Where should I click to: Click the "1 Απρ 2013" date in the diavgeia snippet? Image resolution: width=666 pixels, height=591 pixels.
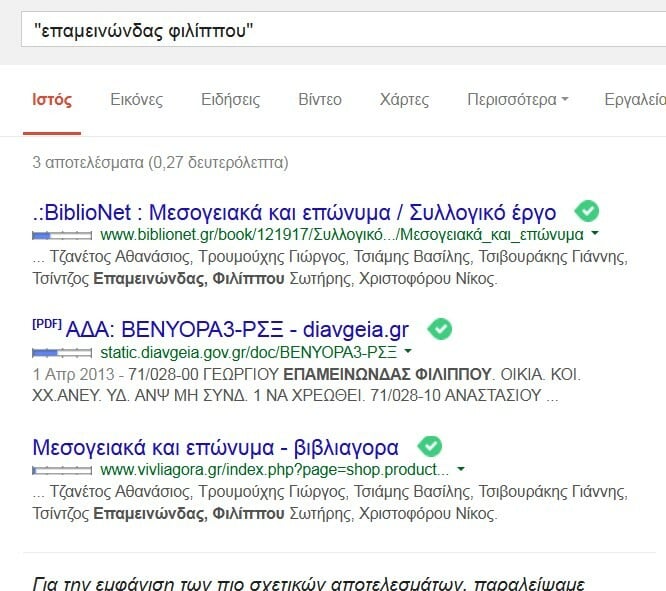(x=73, y=374)
